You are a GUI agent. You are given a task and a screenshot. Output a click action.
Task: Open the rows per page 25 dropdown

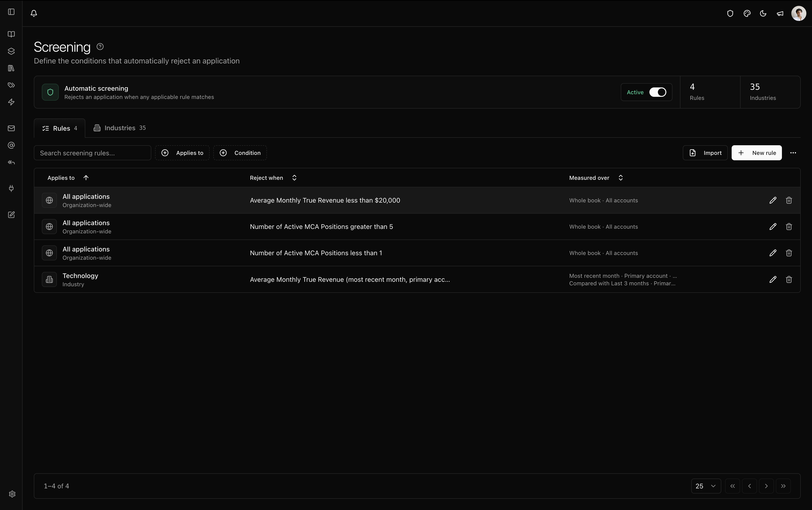click(706, 486)
